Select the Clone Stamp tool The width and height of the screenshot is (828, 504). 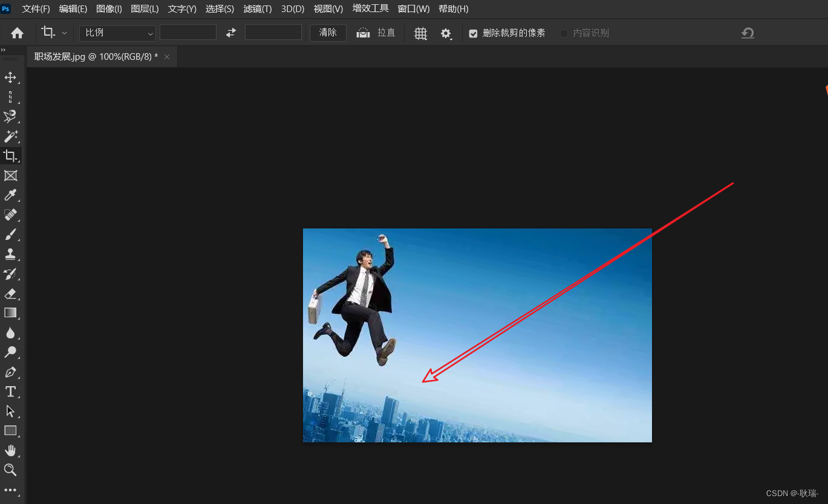pos(10,254)
